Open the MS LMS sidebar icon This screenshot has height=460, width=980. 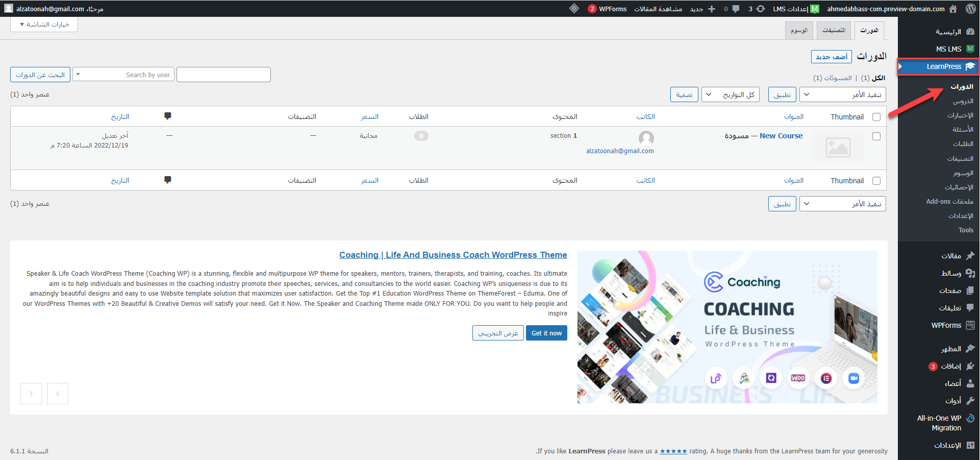point(970,49)
